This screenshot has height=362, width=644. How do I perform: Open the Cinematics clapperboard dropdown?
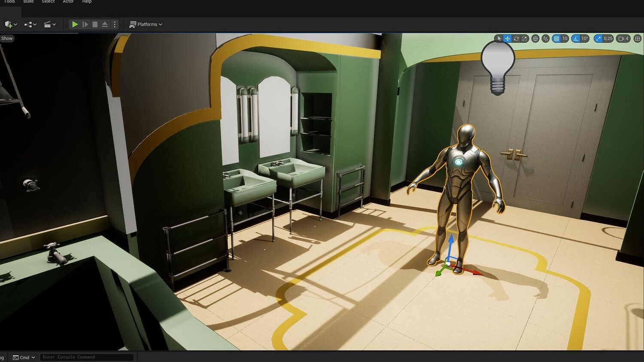[50, 24]
